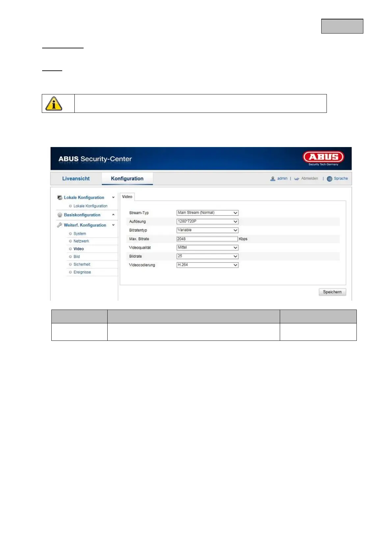This screenshot has width=392, height=554.
Task: Select the Video menu item in sidebar
Action: point(79,249)
